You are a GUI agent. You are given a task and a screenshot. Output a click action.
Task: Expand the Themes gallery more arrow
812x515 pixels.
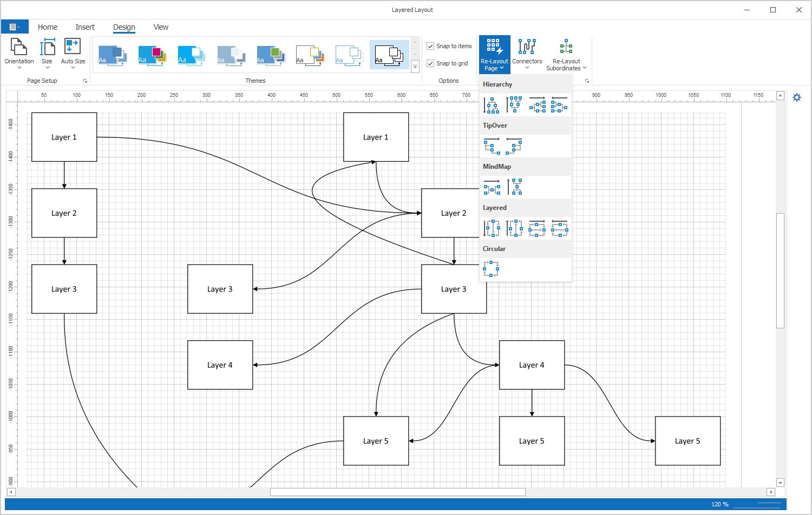pos(415,67)
